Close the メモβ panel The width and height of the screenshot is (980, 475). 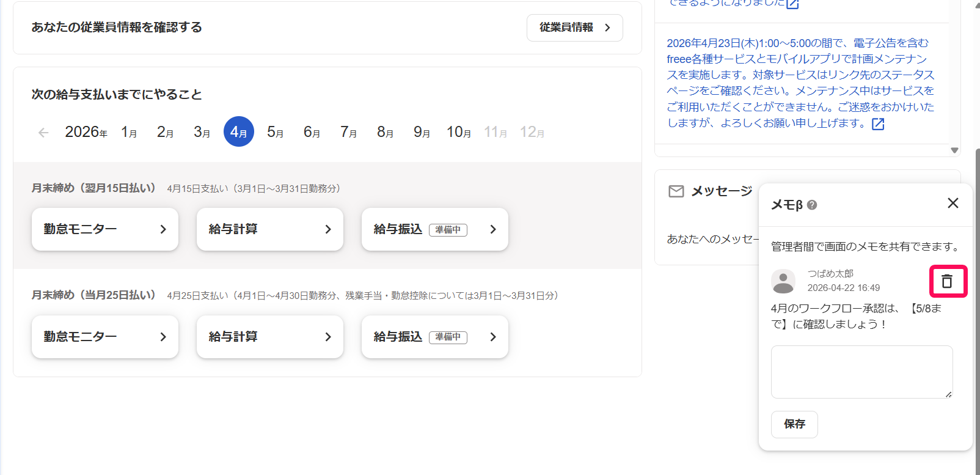pos(953,203)
